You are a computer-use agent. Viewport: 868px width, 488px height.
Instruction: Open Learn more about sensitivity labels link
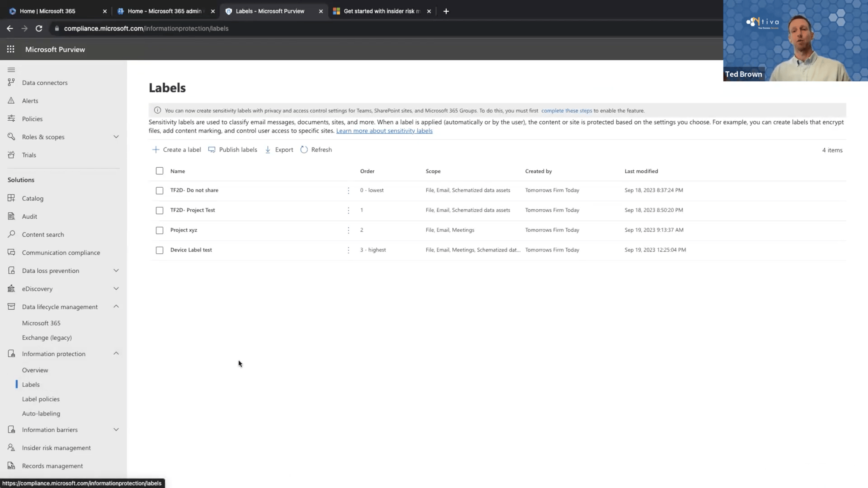[384, 130]
